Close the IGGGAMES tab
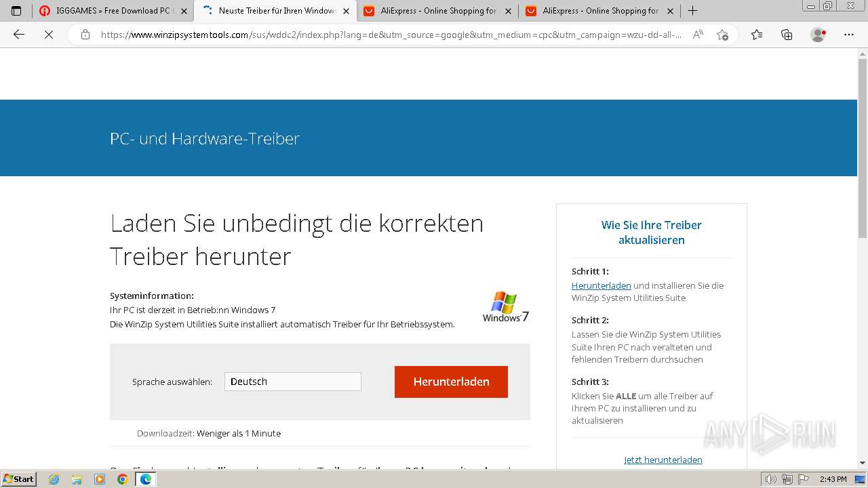 pos(184,11)
